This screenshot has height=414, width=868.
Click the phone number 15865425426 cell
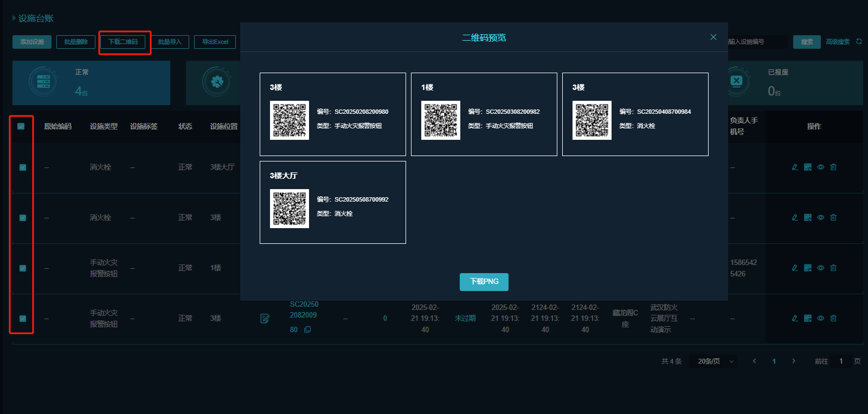click(x=743, y=268)
